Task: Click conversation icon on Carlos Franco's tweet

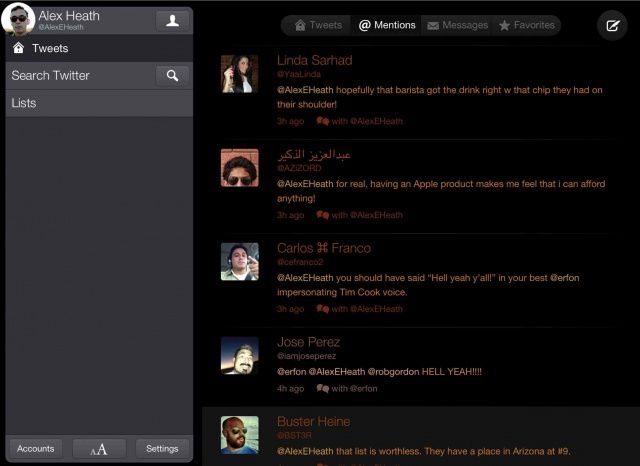Action: [322, 309]
